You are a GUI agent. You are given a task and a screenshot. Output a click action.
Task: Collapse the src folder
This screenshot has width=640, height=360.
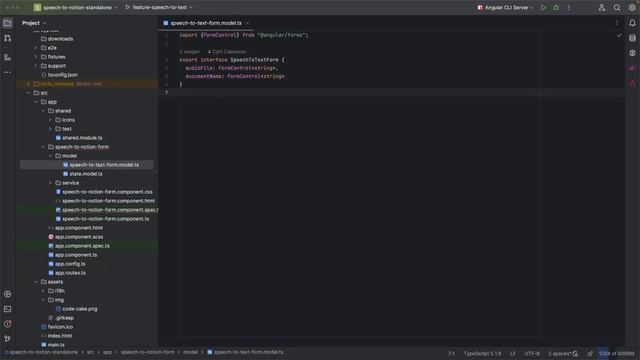pyautogui.click(x=29, y=93)
